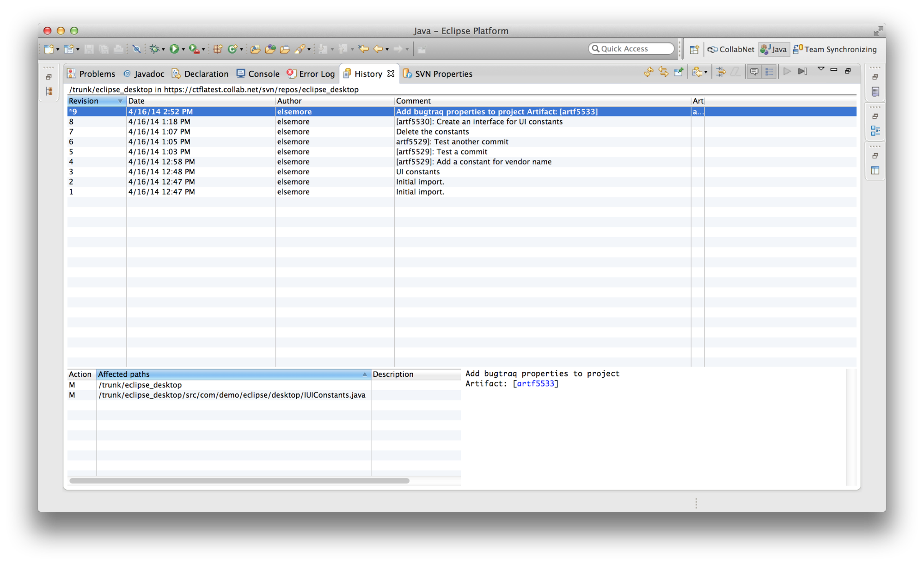The image size is (924, 565).
Task: Switch to Team Synchronizing perspective
Action: pos(835,49)
